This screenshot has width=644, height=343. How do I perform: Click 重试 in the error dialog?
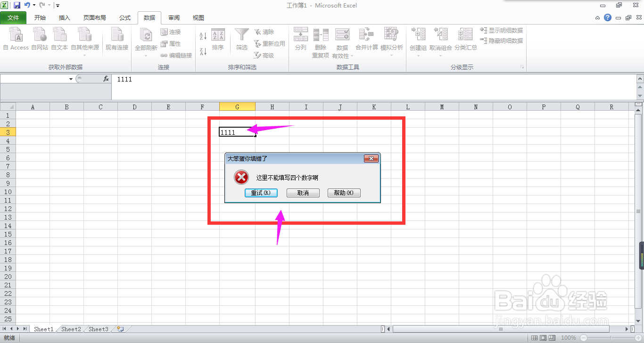pyautogui.click(x=261, y=193)
